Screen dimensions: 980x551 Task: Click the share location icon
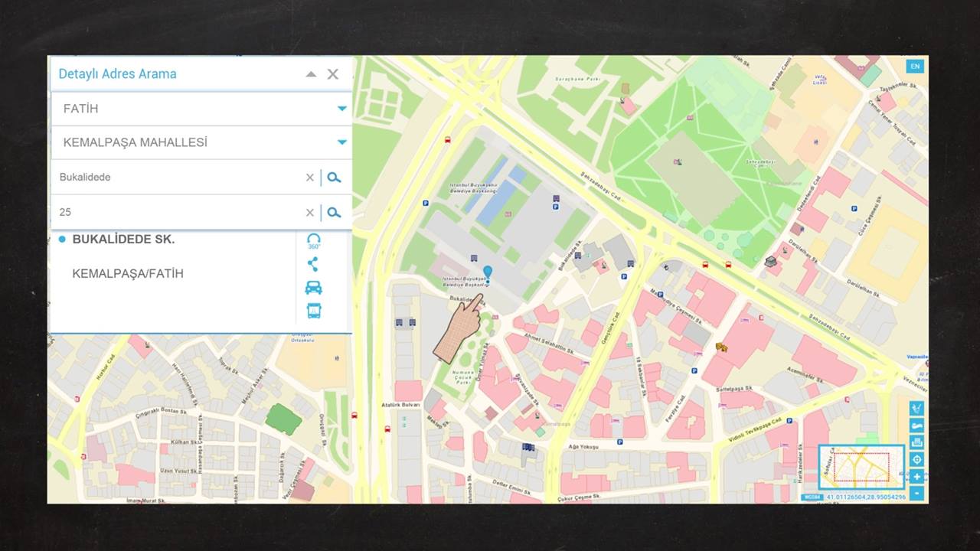[312, 265]
